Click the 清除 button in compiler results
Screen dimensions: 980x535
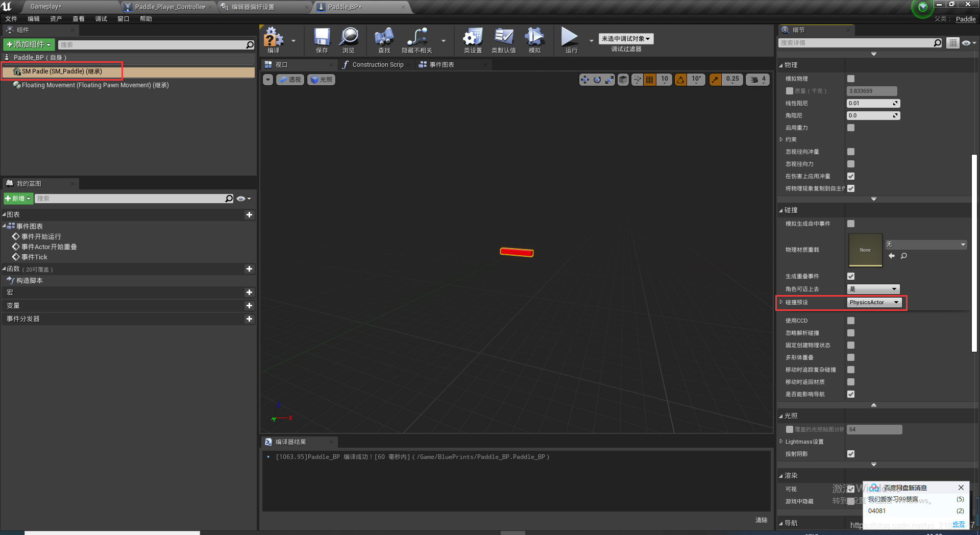[761, 520]
